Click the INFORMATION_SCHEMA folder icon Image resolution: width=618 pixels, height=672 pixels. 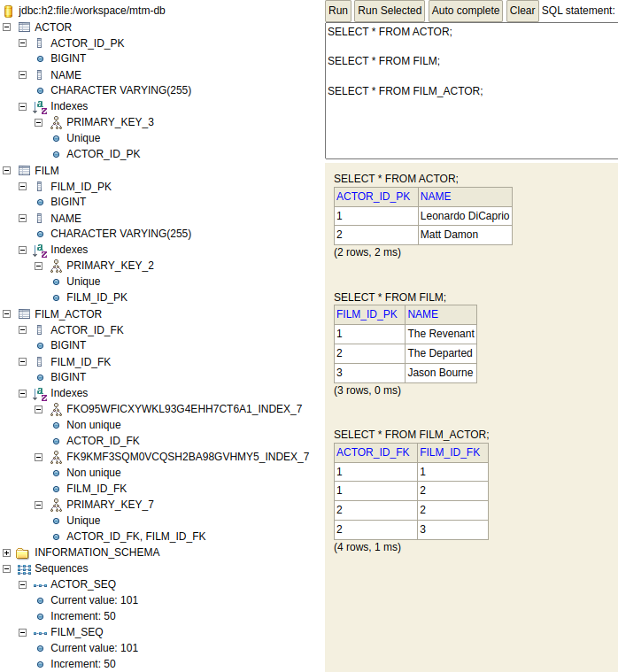(x=23, y=552)
